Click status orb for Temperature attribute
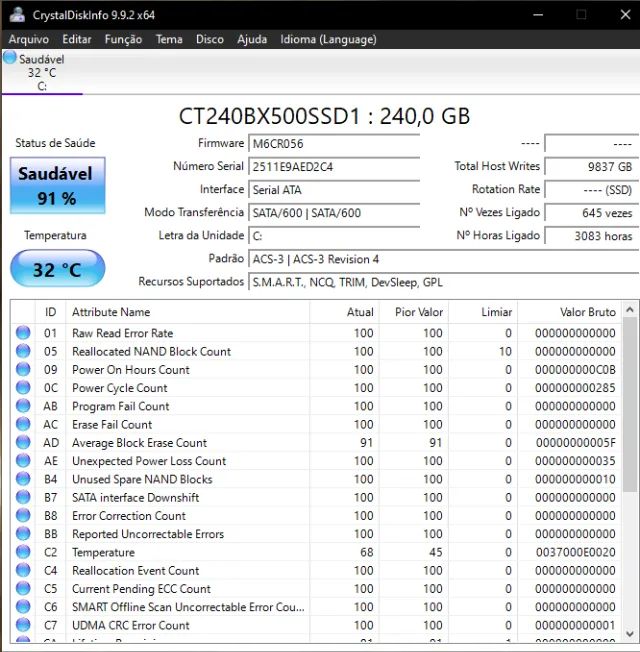640x652 pixels. pyautogui.click(x=23, y=552)
